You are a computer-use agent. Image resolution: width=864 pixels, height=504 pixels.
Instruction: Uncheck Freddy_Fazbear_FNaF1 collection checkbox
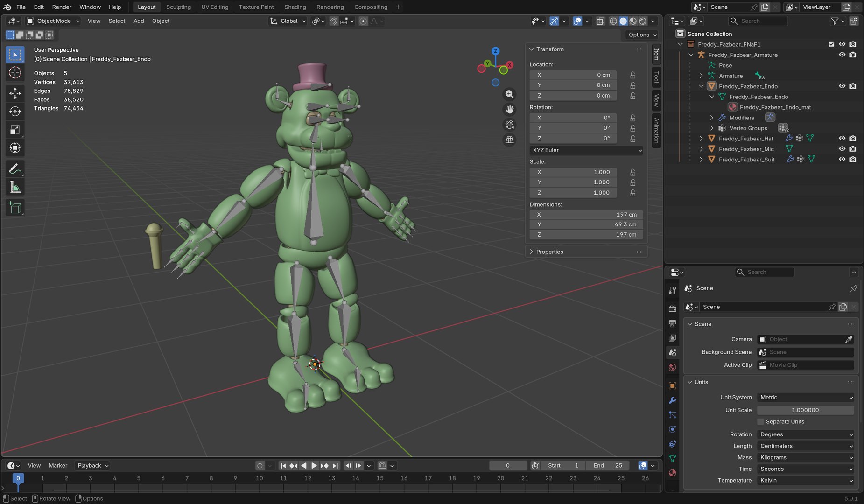coord(831,44)
